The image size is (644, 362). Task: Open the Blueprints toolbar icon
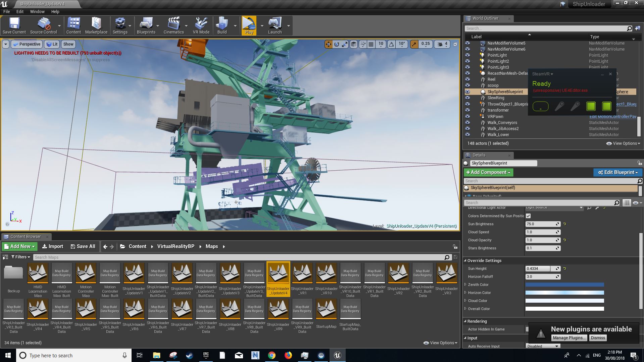146,26
